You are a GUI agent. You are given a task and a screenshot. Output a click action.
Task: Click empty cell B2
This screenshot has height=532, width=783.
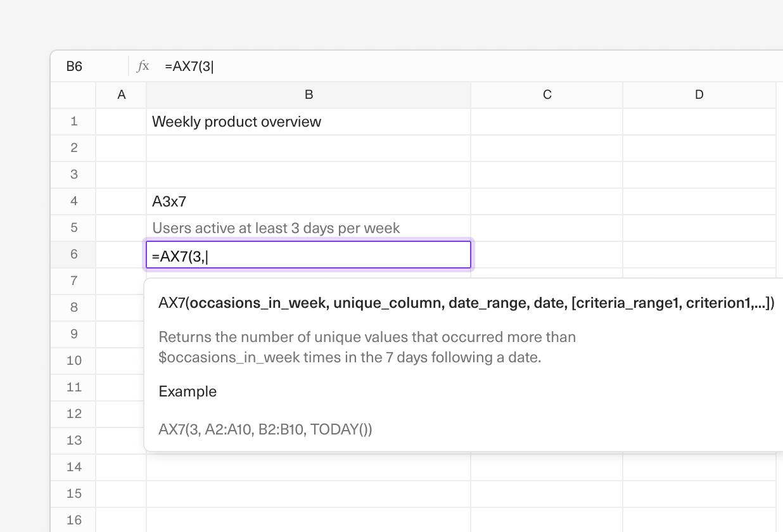click(309, 148)
